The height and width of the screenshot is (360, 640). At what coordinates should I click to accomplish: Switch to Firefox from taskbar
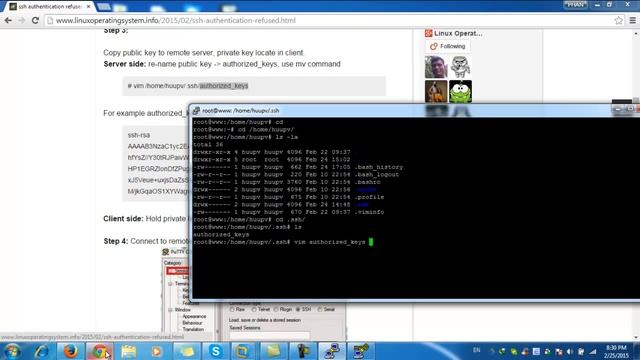[x=70, y=351]
